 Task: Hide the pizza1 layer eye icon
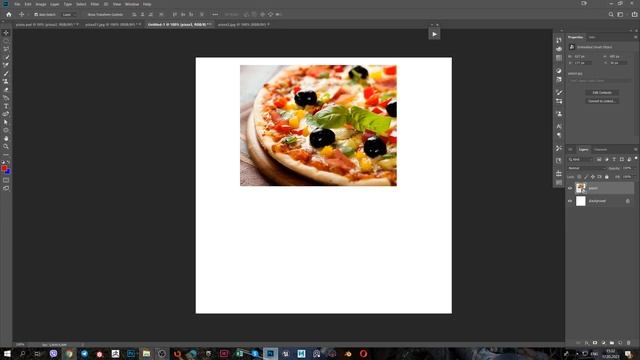point(570,188)
